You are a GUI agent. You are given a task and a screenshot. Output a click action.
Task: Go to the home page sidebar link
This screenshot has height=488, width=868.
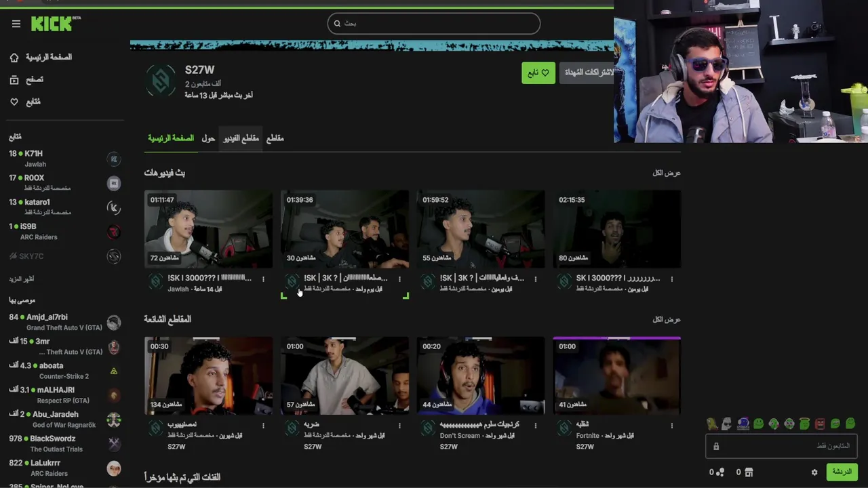click(x=41, y=58)
